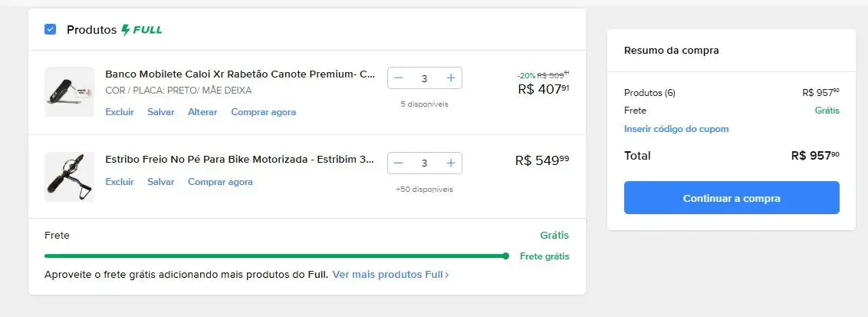Click Inserir código do cupom
Screen dimensions: 868x317
pos(676,129)
